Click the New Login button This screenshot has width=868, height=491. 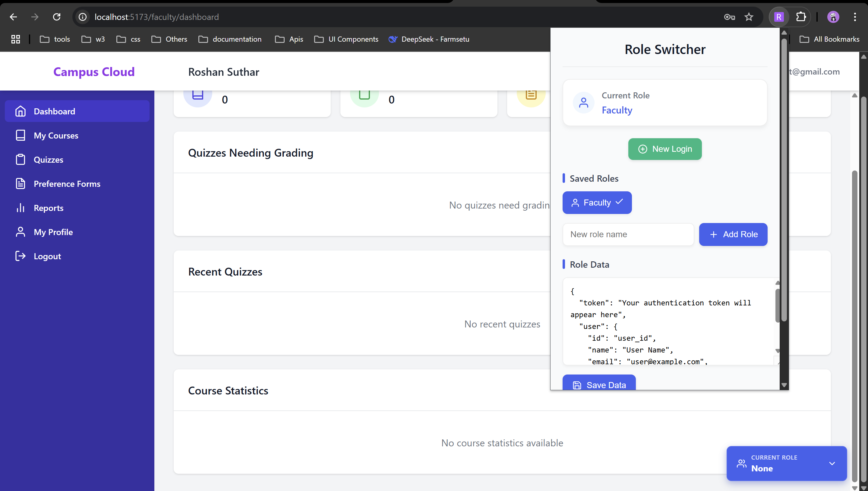coord(664,149)
